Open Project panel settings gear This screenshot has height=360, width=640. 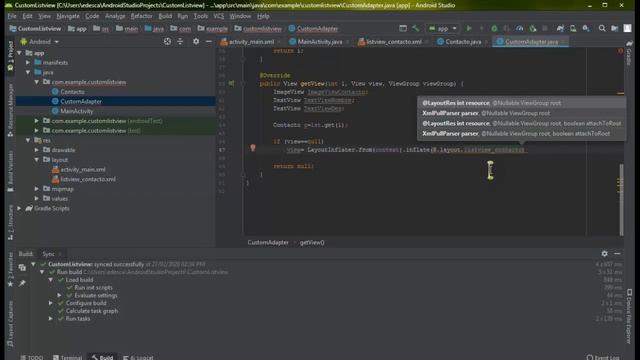coord(196,41)
